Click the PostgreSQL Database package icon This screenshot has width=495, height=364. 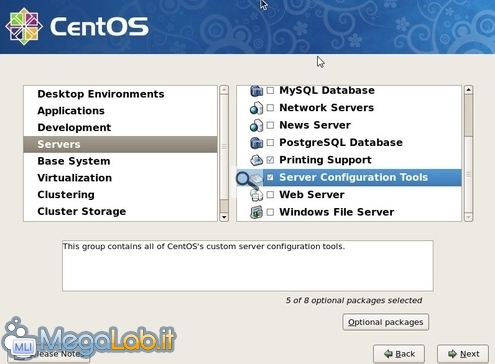click(x=256, y=142)
